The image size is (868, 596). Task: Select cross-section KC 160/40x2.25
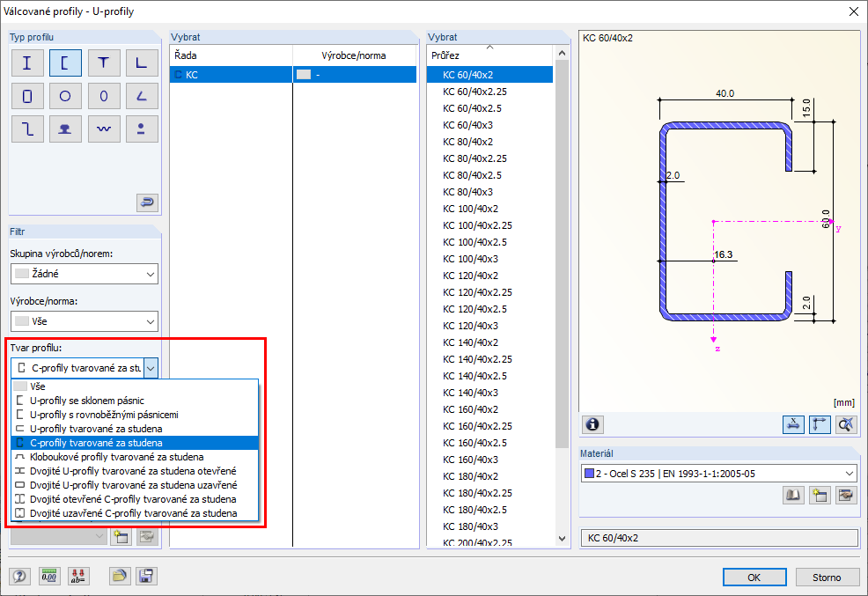tap(490, 426)
